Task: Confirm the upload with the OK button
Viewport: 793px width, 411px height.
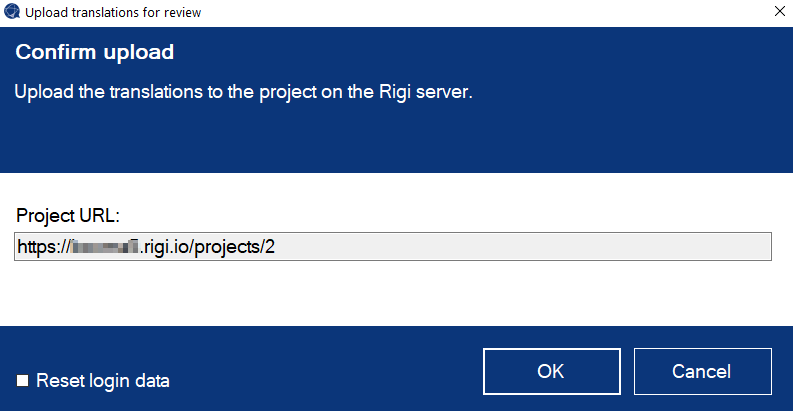Action: click(x=551, y=371)
